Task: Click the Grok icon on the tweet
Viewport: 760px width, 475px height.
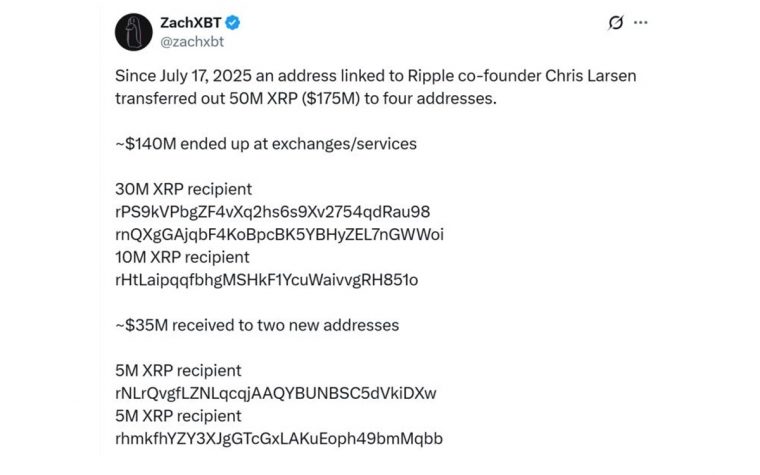Action: (616, 23)
